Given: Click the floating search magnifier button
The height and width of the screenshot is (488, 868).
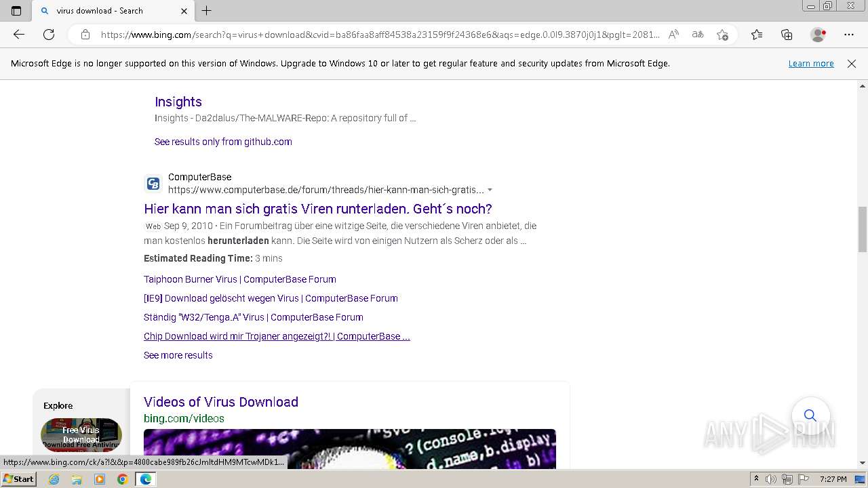Looking at the screenshot, I should (x=810, y=415).
